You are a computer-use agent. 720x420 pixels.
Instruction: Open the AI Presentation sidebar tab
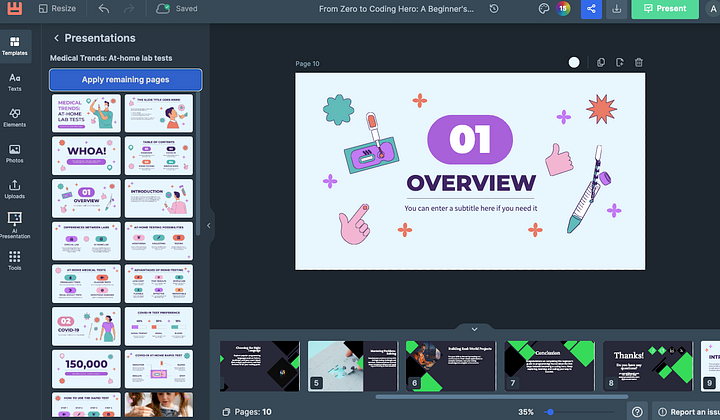click(15, 225)
